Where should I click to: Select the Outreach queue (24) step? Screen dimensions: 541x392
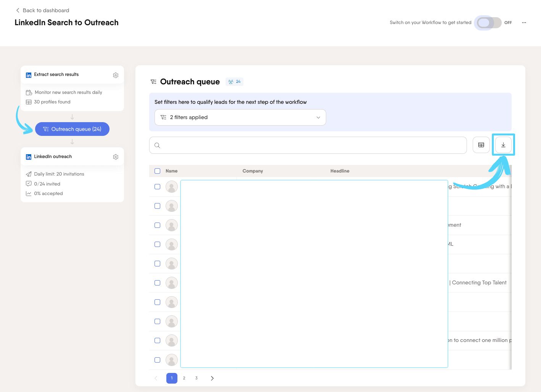pyautogui.click(x=72, y=129)
